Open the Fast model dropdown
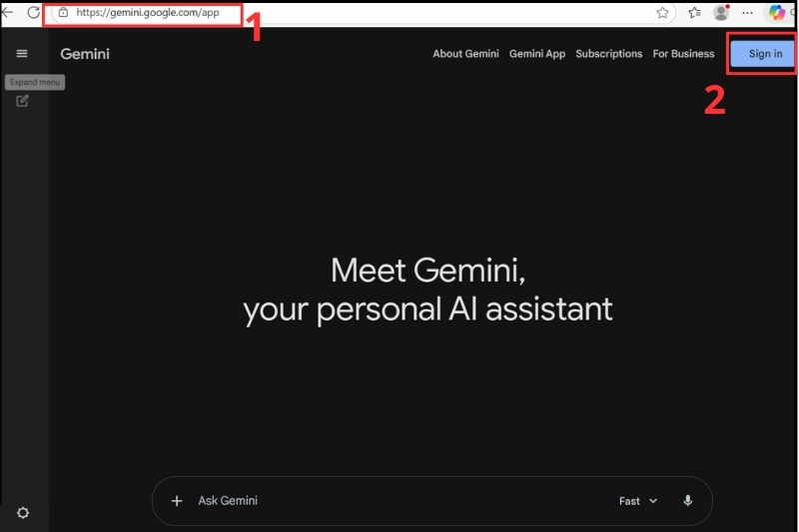Image resolution: width=799 pixels, height=532 pixels. tap(638, 501)
